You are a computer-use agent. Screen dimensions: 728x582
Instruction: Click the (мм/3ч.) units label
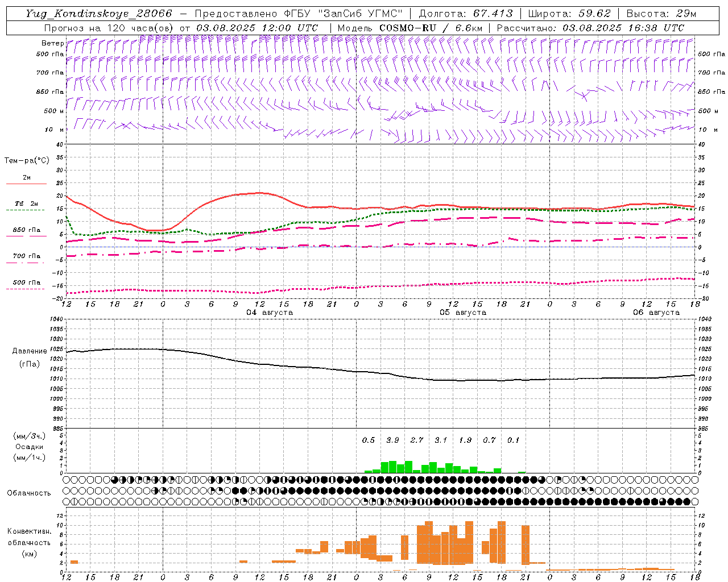click(x=29, y=436)
